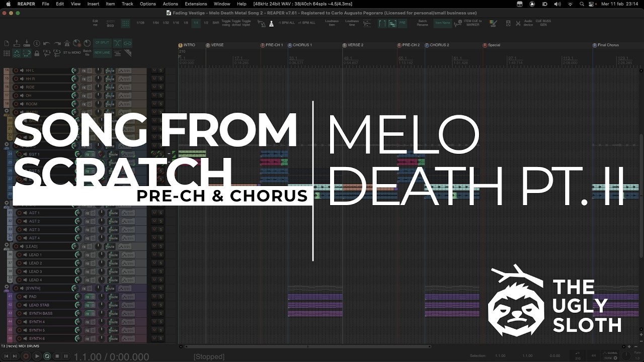Screen dimensions: 644x362
Task: Collapse the [LEAD] folder track
Action: click(x=7, y=245)
